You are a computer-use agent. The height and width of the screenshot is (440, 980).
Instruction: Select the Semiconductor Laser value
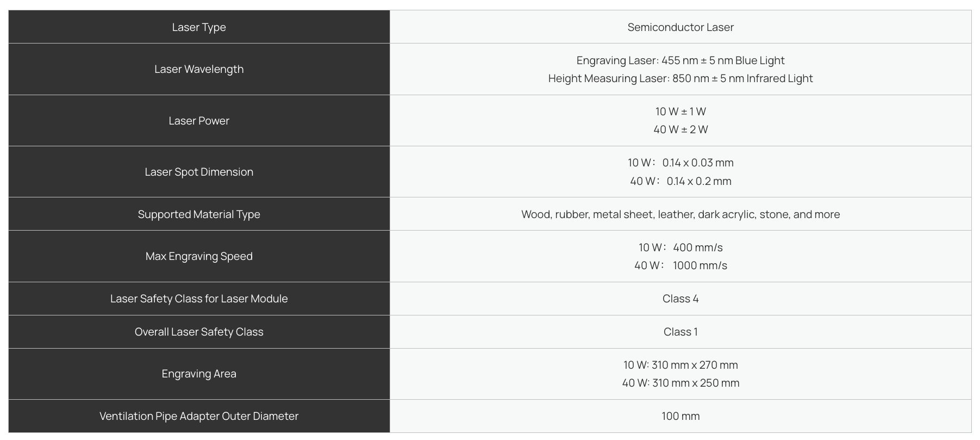point(680,27)
